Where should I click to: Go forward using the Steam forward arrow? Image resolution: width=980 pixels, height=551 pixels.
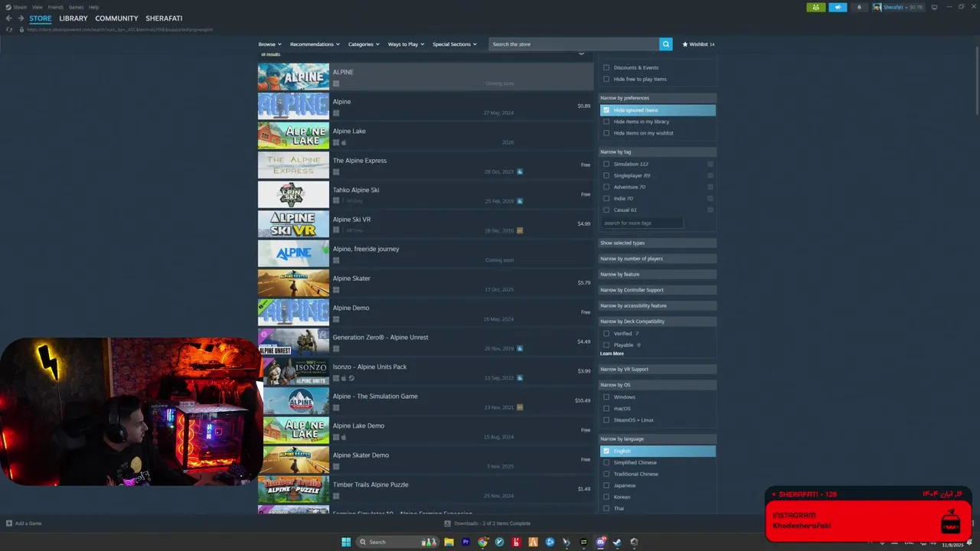pyautogui.click(x=21, y=18)
